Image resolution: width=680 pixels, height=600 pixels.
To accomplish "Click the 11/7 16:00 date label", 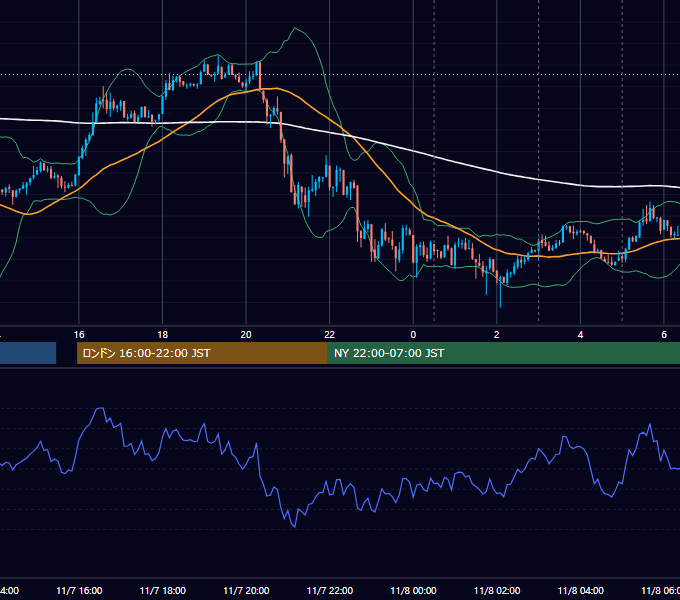I will pyautogui.click(x=79, y=590).
